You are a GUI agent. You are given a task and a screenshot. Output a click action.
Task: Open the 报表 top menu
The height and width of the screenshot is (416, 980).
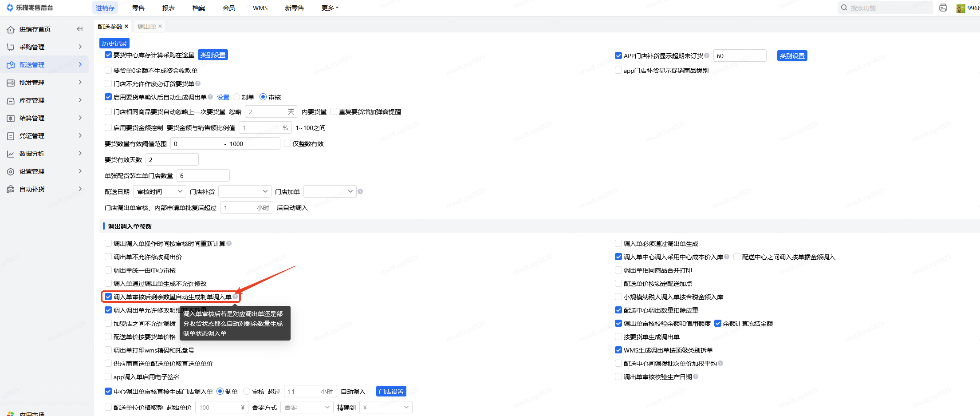pos(169,8)
